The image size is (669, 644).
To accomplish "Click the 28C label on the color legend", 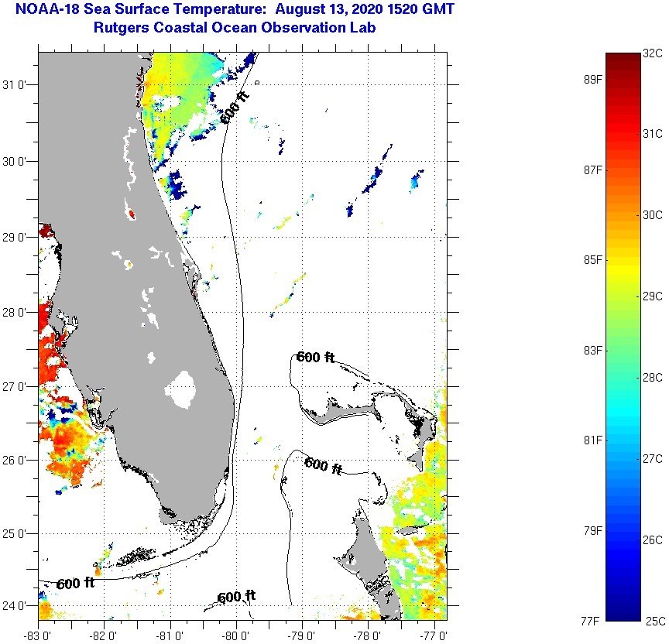I will 654,377.
